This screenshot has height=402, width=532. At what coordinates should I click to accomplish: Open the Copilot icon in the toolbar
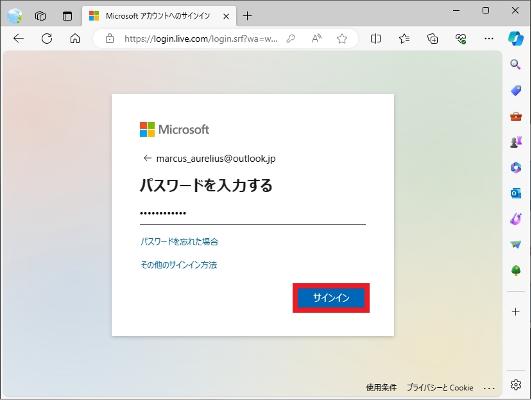515,38
